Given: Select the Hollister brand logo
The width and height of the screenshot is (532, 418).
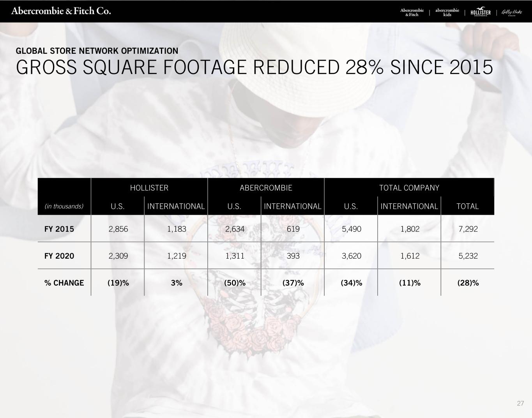Looking at the screenshot, I should pyautogui.click(x=481, y=12).
